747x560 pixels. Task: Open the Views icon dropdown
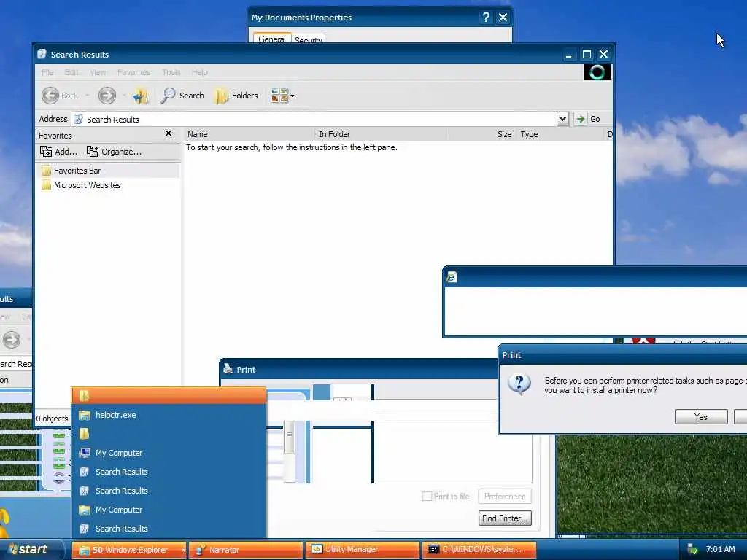tap(282, 96)
